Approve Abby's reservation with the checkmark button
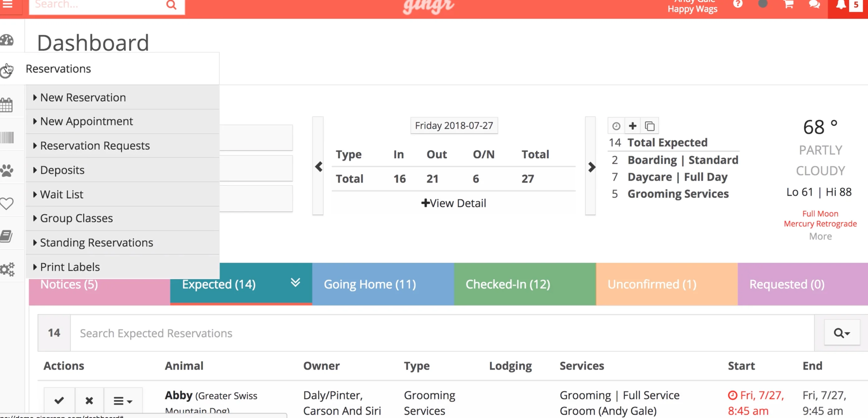 point(59,401)
